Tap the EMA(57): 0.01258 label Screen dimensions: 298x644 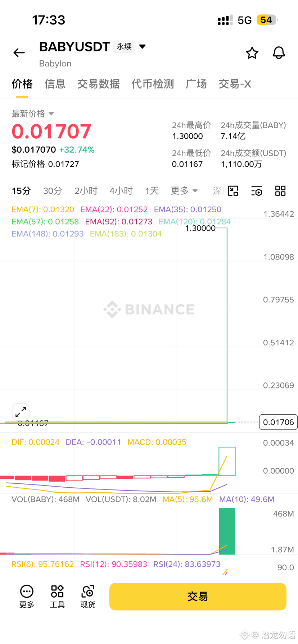pyautogui.click(x=45, y=222)
